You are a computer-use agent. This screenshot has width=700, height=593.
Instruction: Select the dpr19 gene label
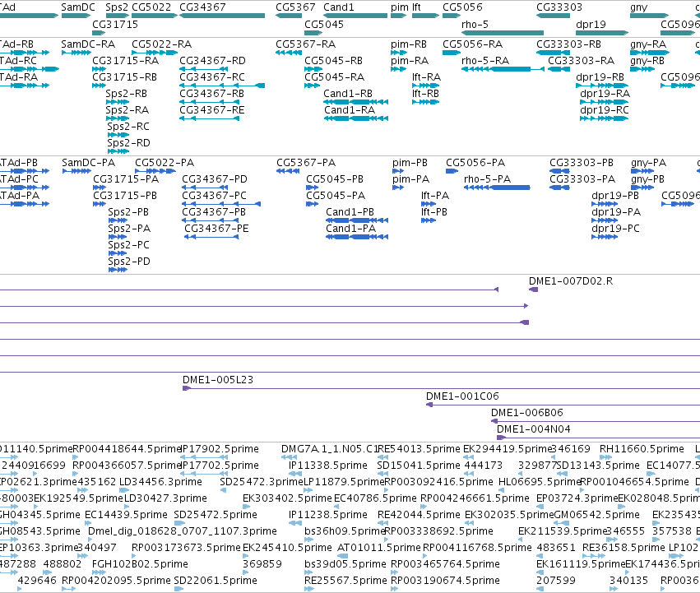coord(591,24)
